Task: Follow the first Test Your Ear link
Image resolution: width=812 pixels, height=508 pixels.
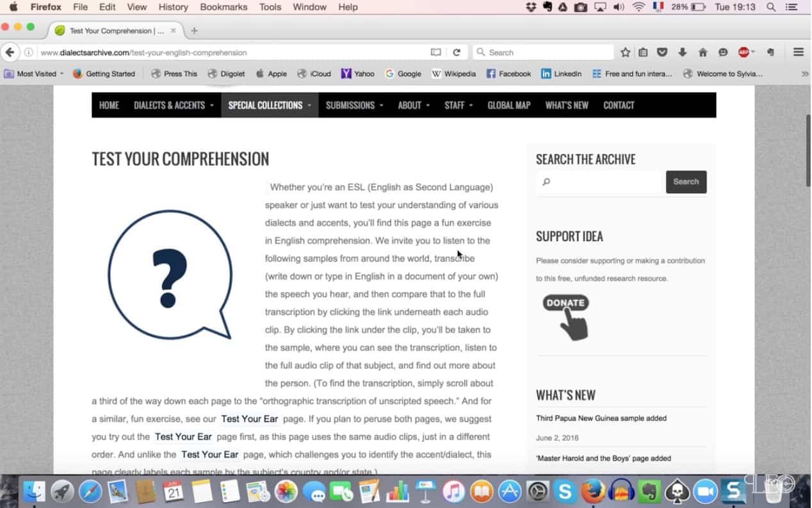Action: tap(250, 419)
